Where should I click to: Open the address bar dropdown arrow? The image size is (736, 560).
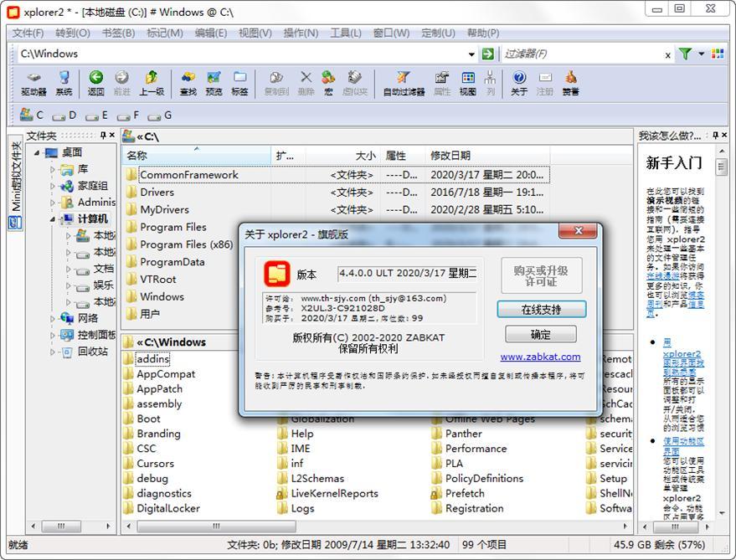click(471, 54)
